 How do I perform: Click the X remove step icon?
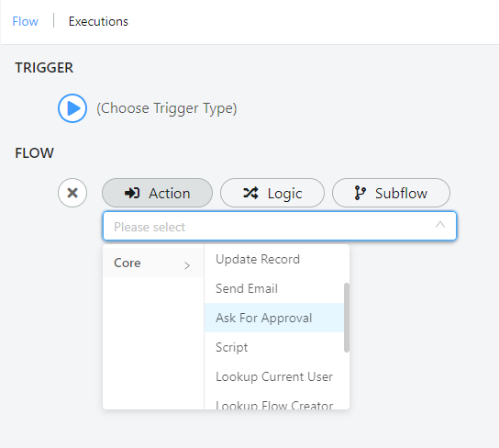coord(72,193)
